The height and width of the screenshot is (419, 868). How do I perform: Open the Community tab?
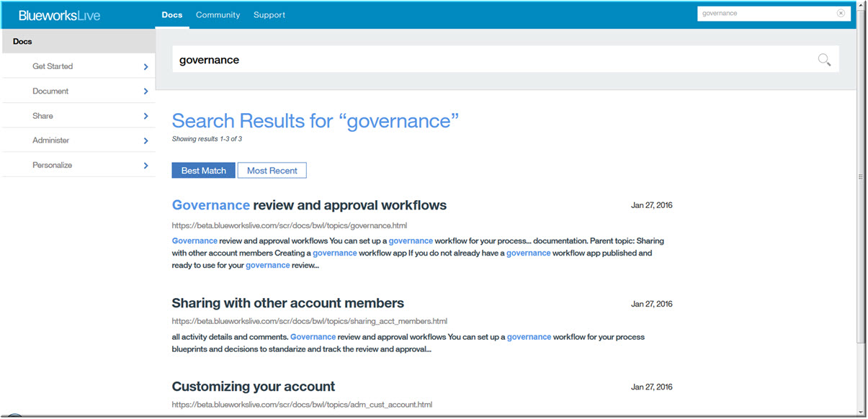[x=218, y=15]
